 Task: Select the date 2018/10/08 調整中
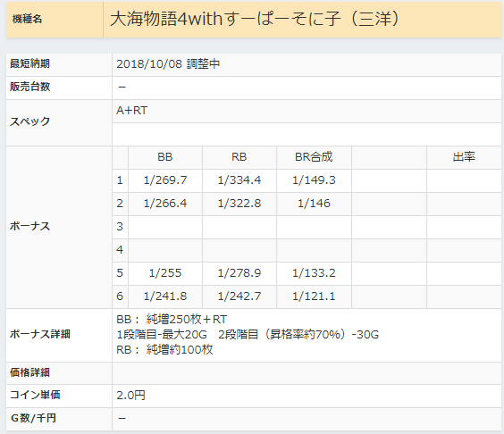(168, 64)
